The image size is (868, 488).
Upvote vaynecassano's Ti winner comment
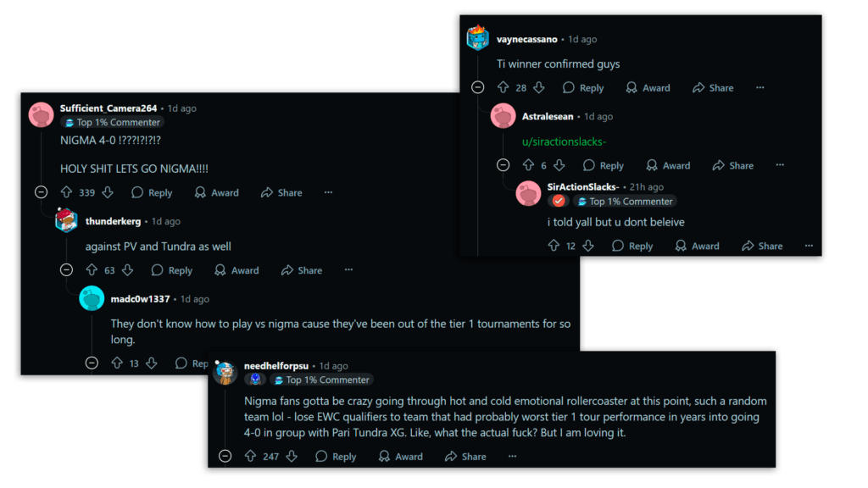[x=503, y=87]
